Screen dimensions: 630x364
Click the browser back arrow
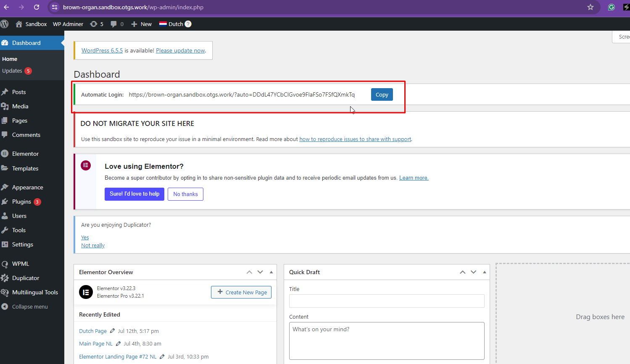(6, 7)
